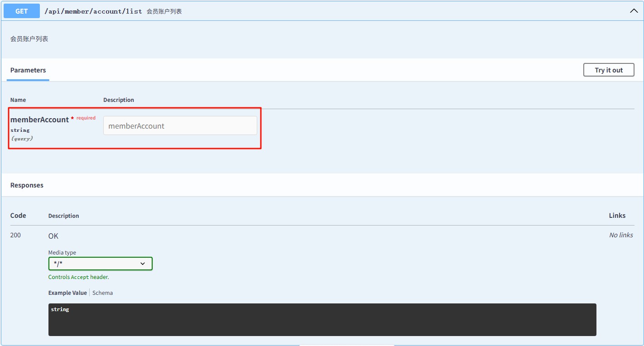
Task: Click the Links column header
Action: 617,216
